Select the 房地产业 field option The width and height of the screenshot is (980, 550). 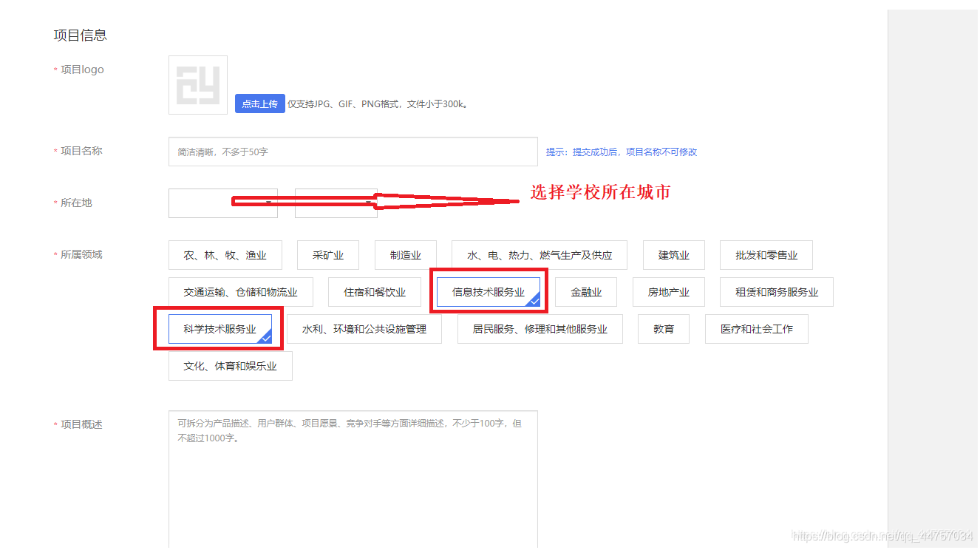(669, 292)
